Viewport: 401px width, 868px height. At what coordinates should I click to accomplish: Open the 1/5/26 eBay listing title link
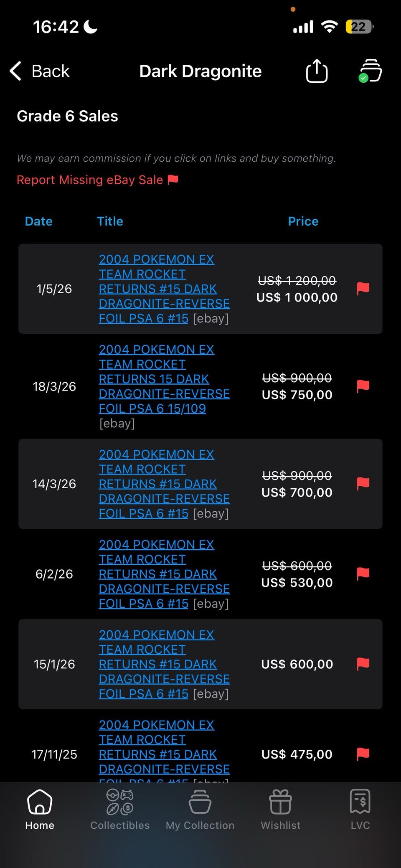pos(164,289)
